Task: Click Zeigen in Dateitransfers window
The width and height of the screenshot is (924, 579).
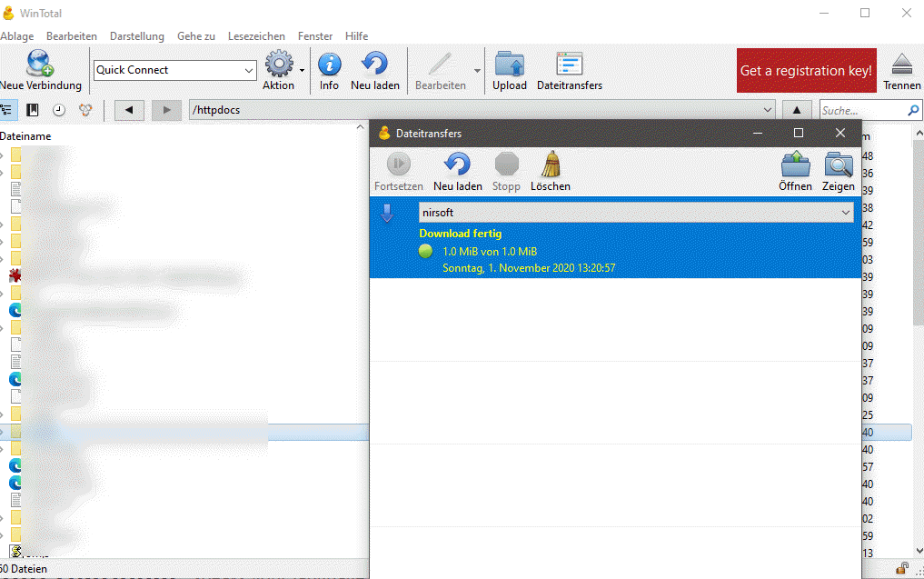Action: pos(838,172)
